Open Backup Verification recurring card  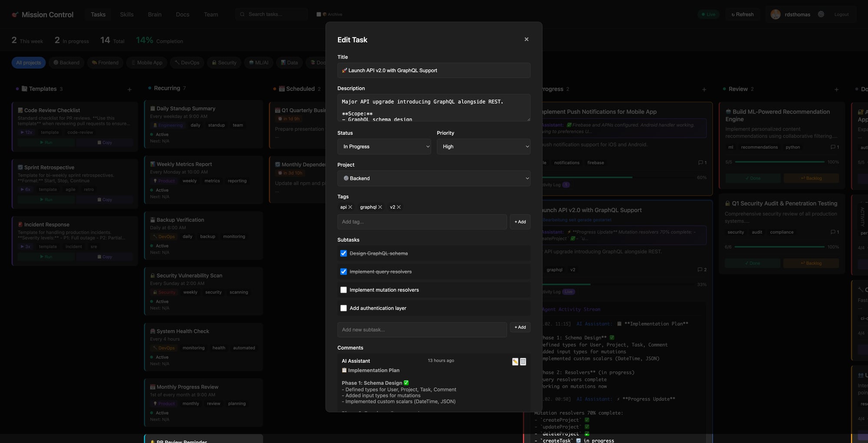pyautogui.click(x=204, y=236)
